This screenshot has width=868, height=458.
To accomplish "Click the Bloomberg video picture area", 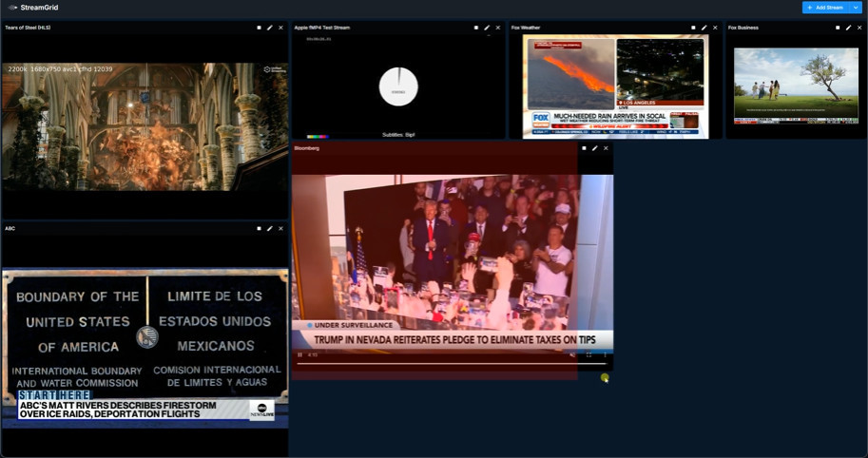I will point(453,262).
